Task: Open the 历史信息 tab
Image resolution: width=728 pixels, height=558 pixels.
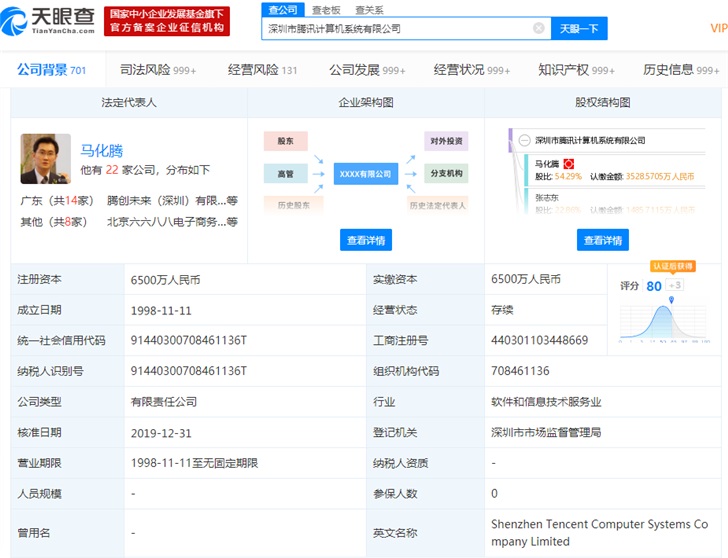Action: click(681, 70)
